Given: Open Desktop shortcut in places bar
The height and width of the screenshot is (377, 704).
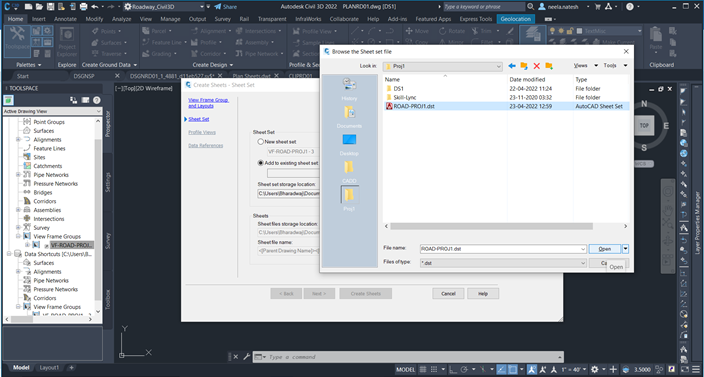Looking at the screenshot, I should (x=349, y=145).
